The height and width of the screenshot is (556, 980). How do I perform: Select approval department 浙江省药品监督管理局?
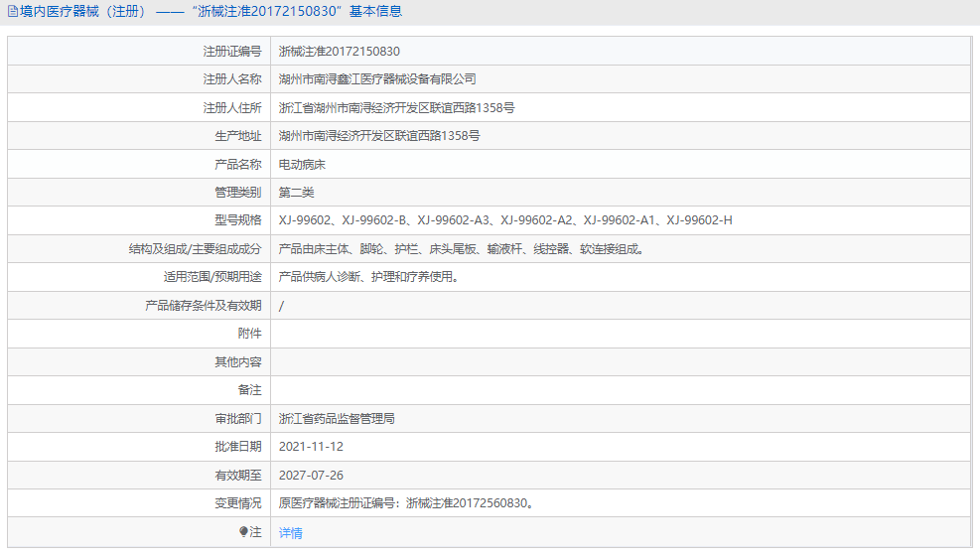click(x=337, y=419)
